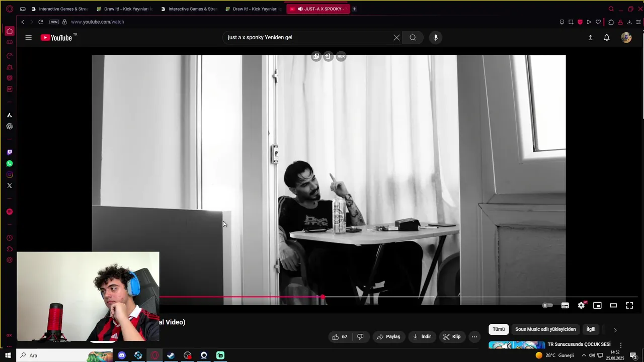The image size is (644, 362).
Task: Open Instagram in the sidebar
Action: tap(10, 174)
